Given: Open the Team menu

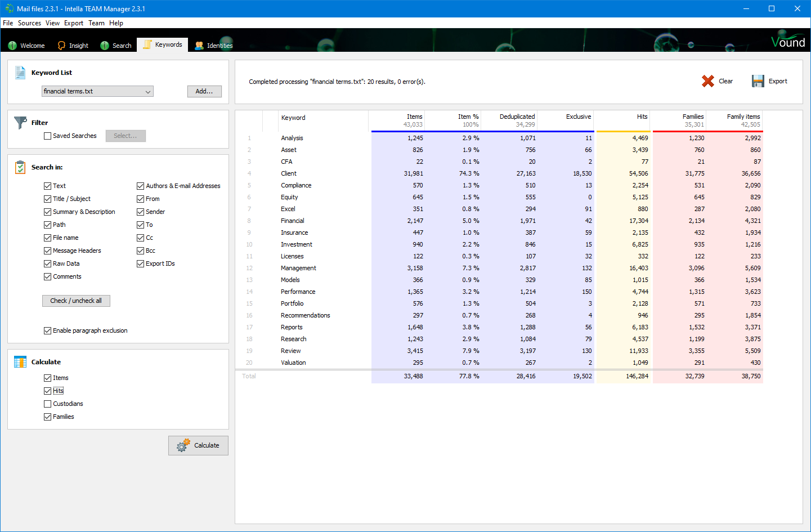Looking at the screenshot, I should pyautogui.click(x=96, y=23).
